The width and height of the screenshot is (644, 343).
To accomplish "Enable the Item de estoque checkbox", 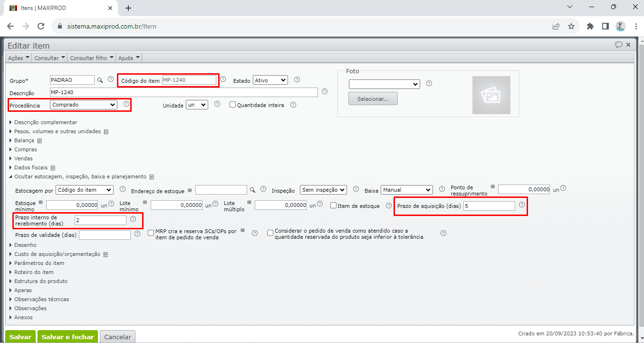I will (x=333, y=206).
